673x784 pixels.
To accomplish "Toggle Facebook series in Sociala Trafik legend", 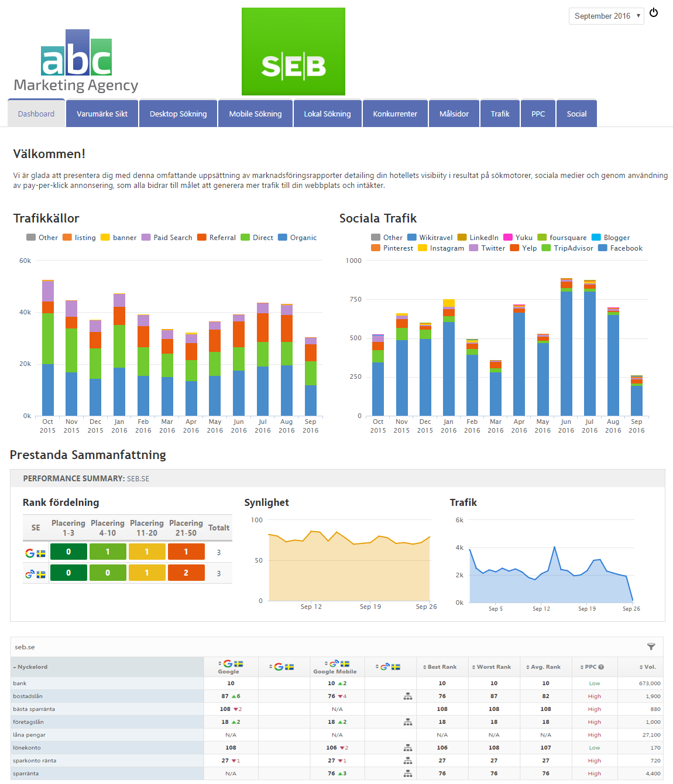I will click(x=620, y=248).
